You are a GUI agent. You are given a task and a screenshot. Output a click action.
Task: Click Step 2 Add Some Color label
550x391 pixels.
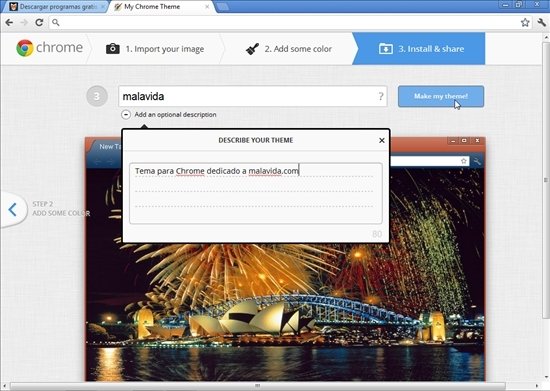[61, 209]
